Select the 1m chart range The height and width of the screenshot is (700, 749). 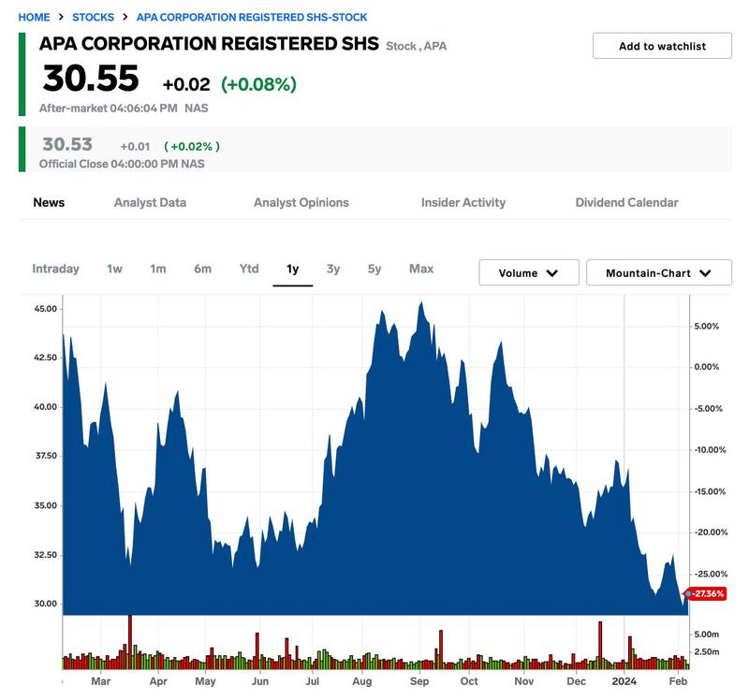pyautogui.click(x=158, y=269)
